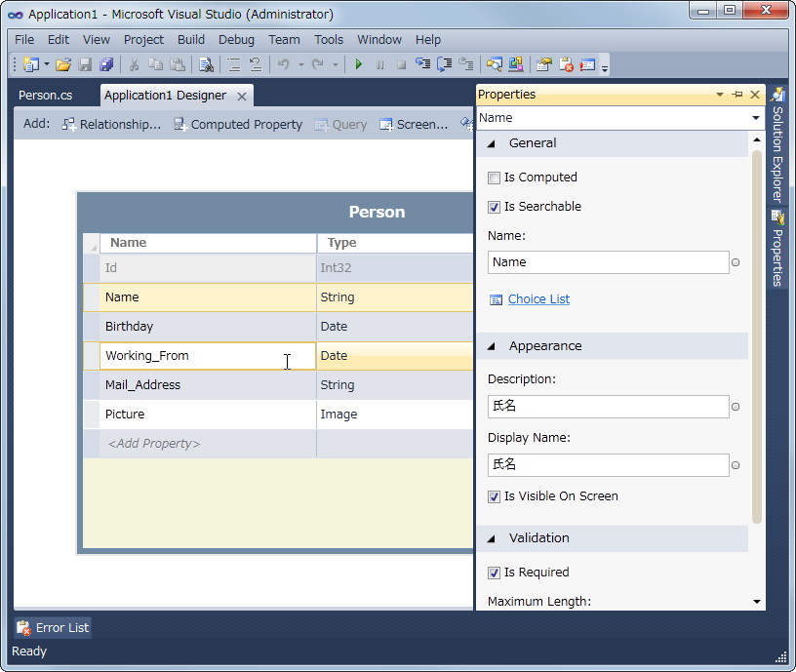Click the Add Property placeholder row
Screen dimensions: 796x672
pyautogui.click(x=278, y=444)
